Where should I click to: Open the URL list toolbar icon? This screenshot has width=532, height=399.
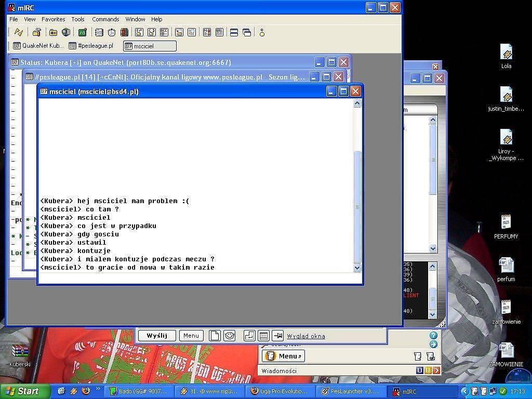219,32
